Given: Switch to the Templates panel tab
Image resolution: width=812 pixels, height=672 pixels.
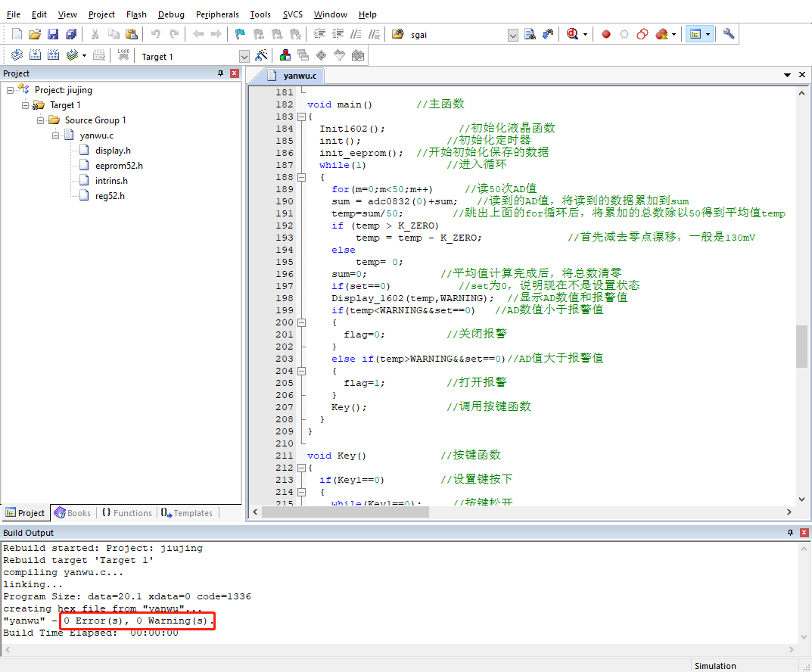Looking at the screenshot, I should [187, 512].
